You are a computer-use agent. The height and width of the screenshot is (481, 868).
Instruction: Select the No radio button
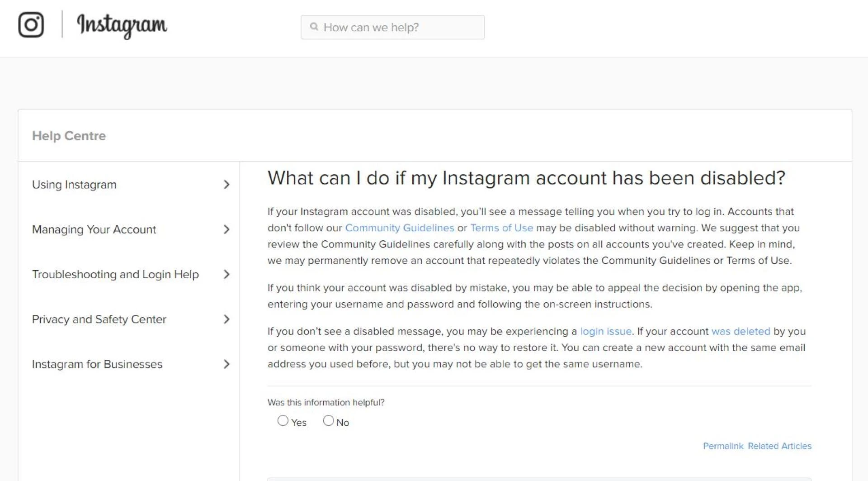coord(328,421)
